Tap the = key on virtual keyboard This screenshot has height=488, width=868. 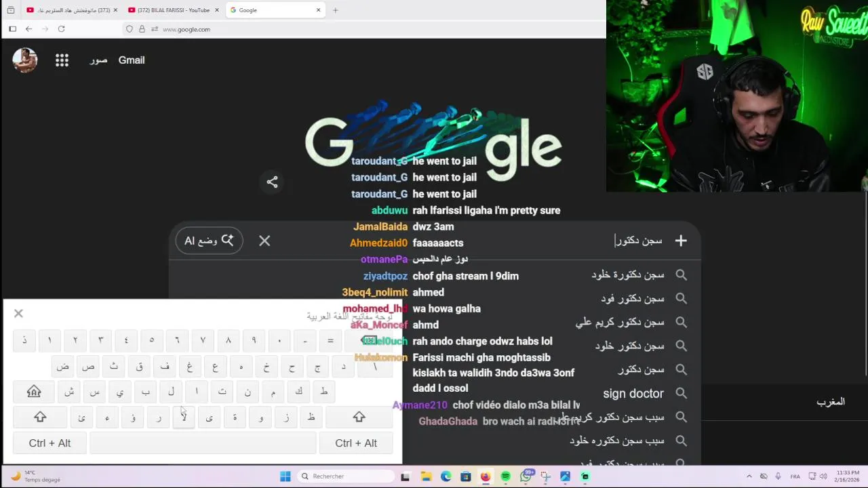[330, 340]
